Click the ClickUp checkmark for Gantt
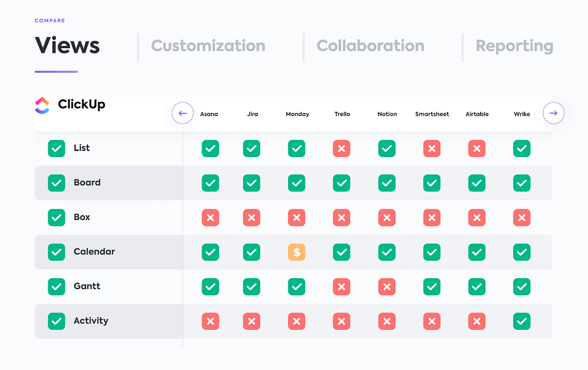588x370 pixels. click(57, 287)
